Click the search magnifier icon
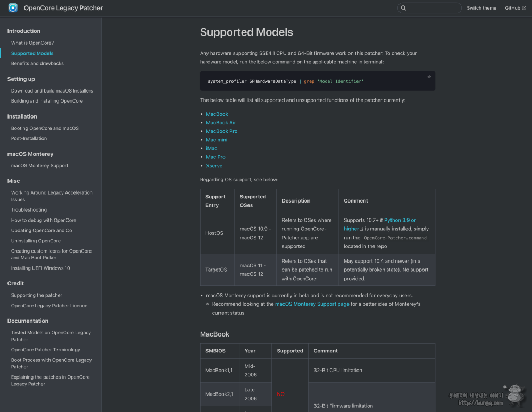532x412 pixels. [403, 8]
